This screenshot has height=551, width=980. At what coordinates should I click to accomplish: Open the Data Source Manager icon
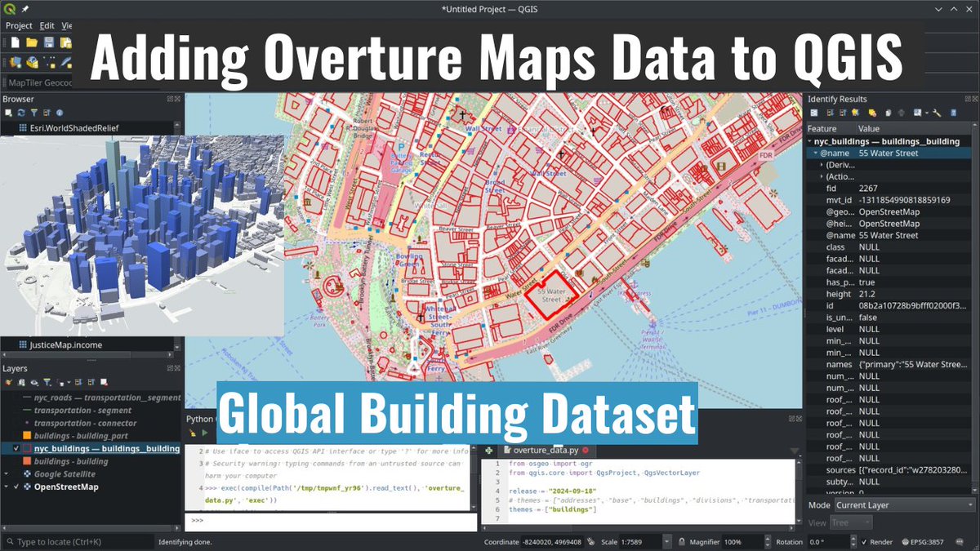point(14,62)
